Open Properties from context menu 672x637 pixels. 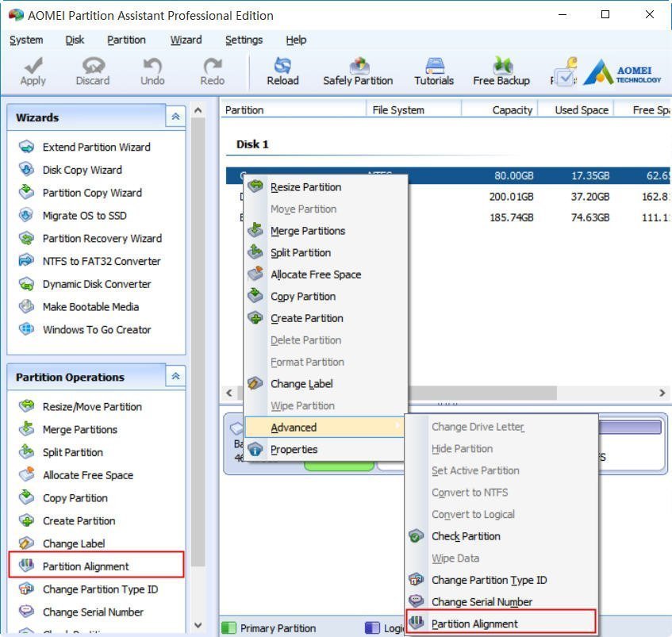[x=324, y=449]
